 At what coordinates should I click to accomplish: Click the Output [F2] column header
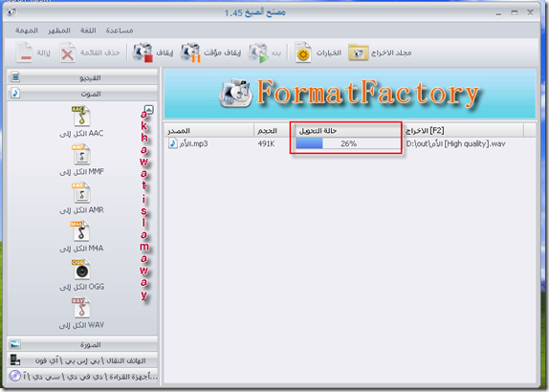pos(463,131)
